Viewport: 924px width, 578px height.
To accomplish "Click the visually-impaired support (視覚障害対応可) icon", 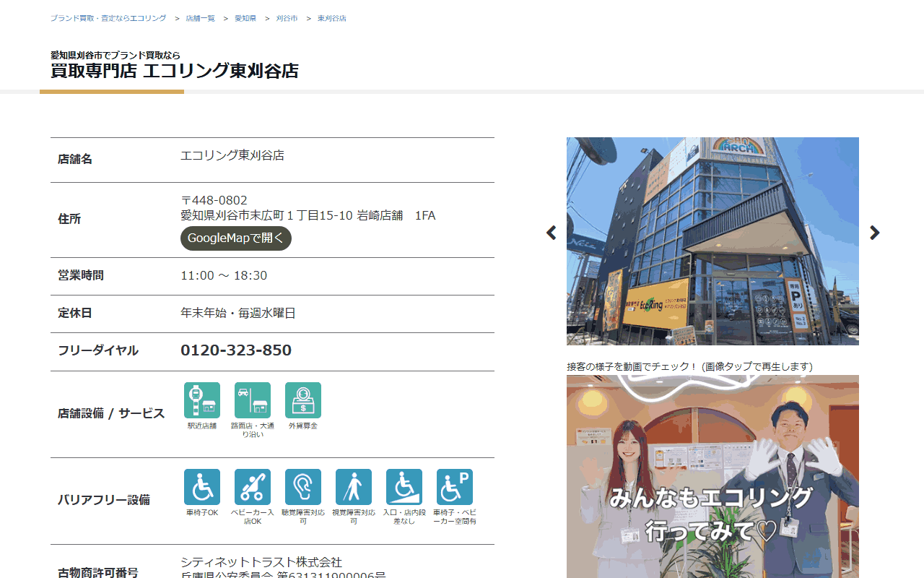I will (x=354, y=487).
